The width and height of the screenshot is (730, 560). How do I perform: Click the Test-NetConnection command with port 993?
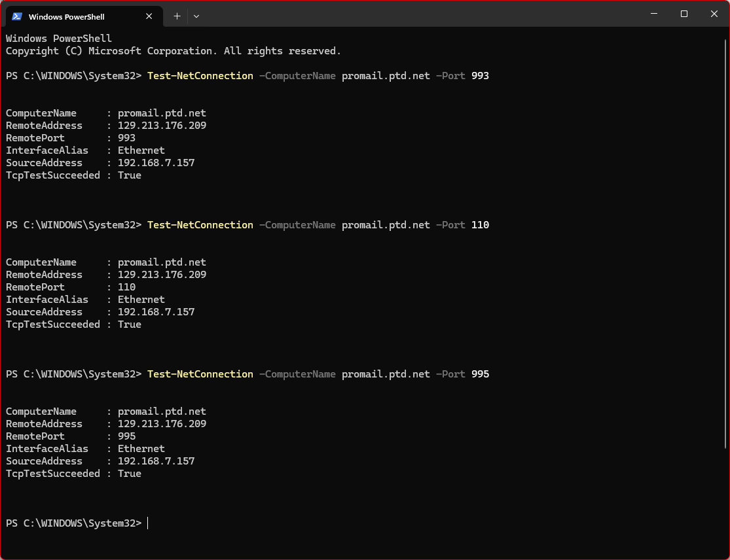click(x=318, y=76)
